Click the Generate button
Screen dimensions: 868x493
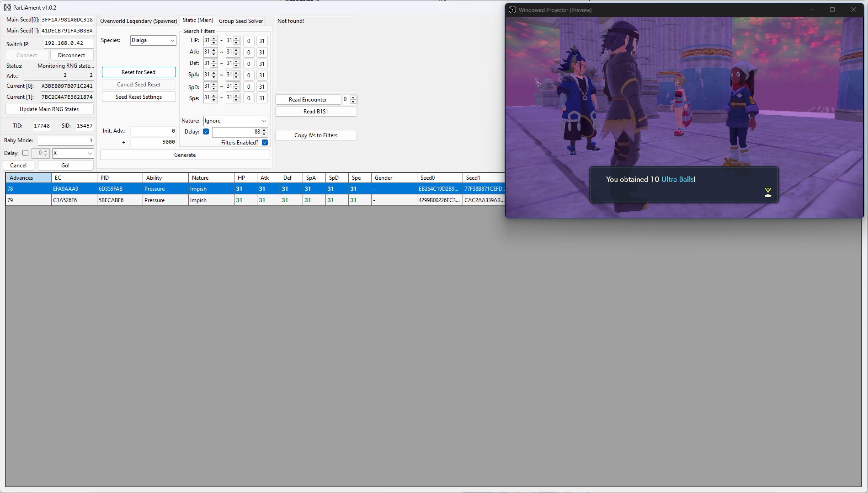[x=185, y=155]
